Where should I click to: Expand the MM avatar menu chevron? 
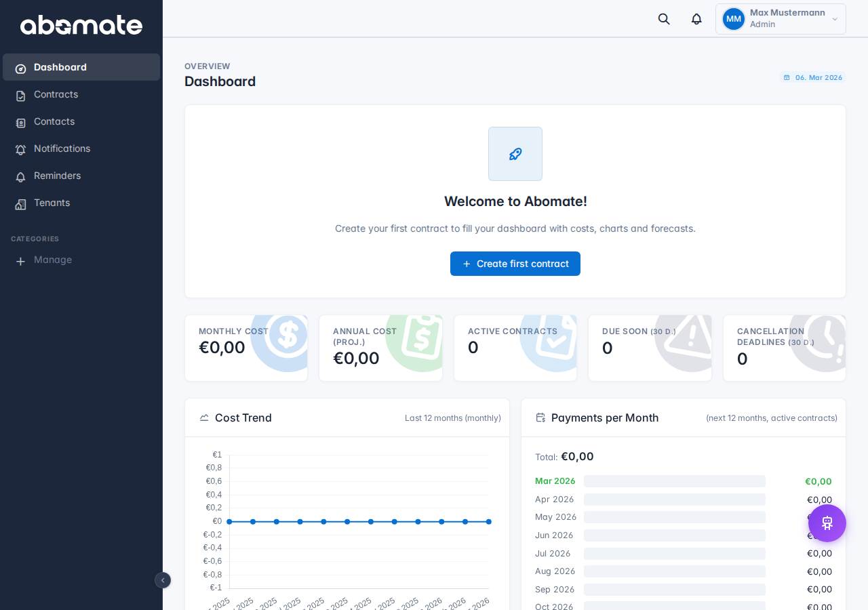click(835, 18)
